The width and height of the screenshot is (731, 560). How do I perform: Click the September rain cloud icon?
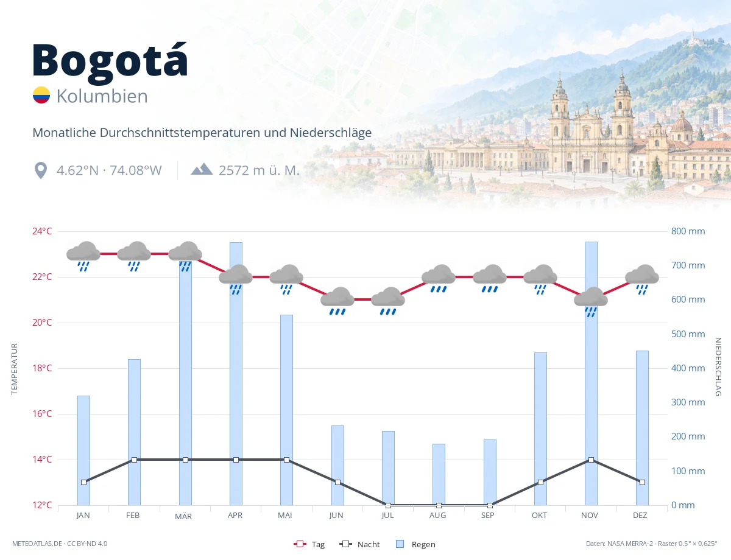[490, 279]
